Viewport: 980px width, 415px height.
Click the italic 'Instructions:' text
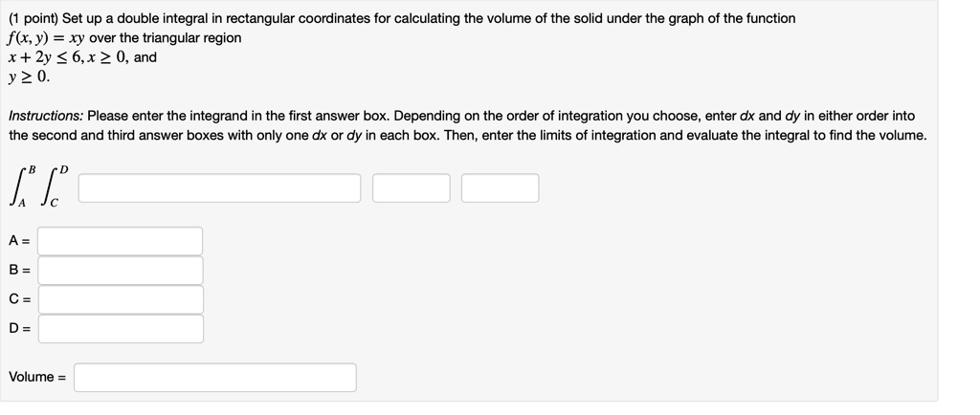pyautogui.click(x=46, y=116)
